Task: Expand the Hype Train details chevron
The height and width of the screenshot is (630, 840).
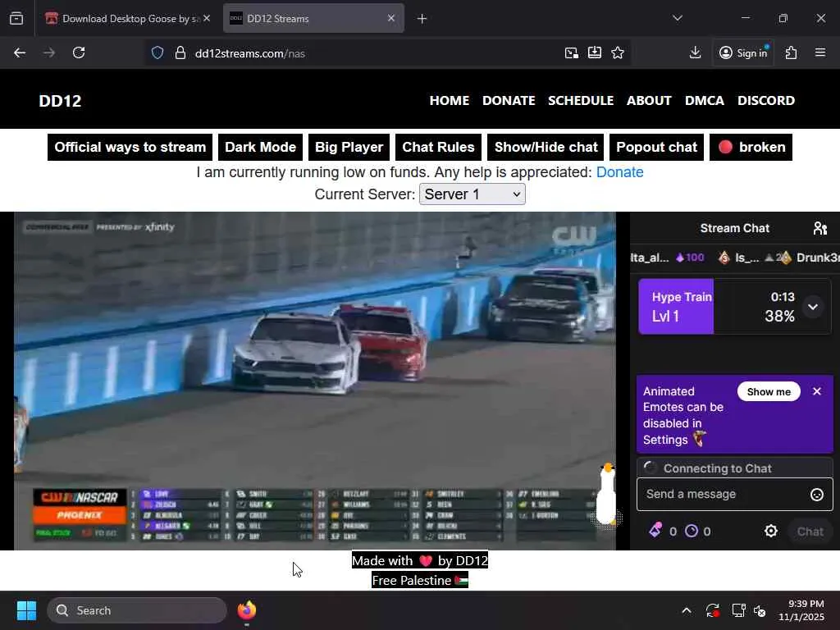Action: click(813, 307)
